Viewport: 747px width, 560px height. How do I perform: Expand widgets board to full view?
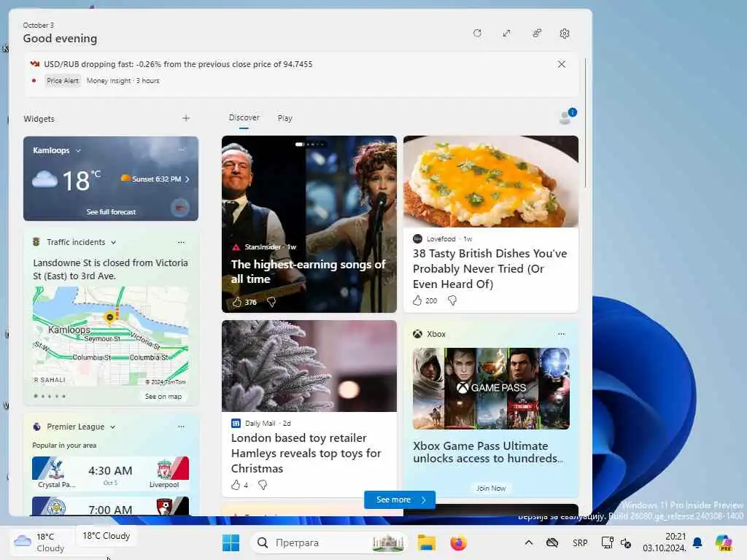coord(506,34)
